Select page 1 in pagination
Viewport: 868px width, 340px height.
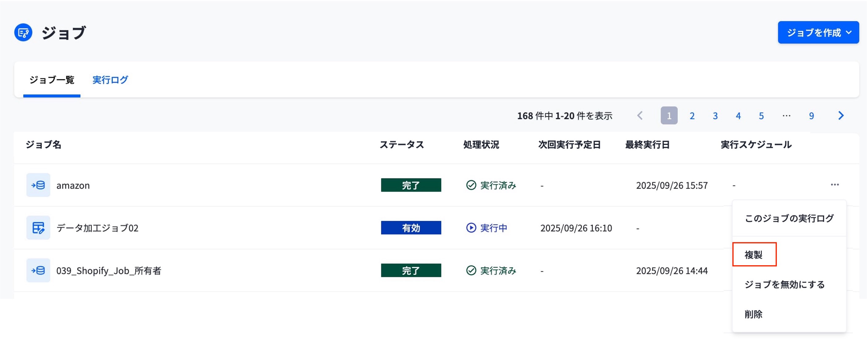coord(669,116)
